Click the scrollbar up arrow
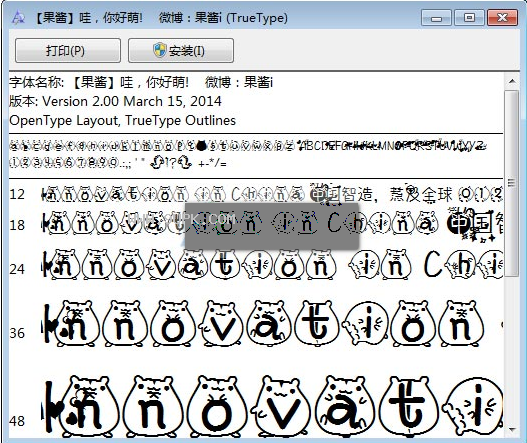 (512, 81)
